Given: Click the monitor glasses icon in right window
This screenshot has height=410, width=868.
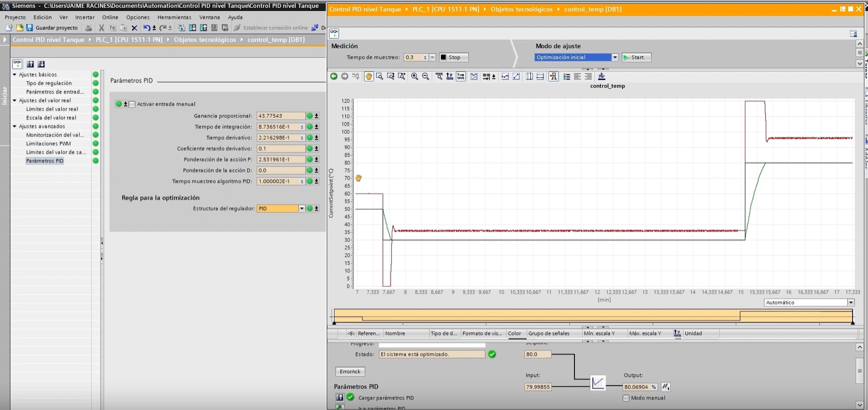Looking at the screenshot, I should click(x=334, y=33).
